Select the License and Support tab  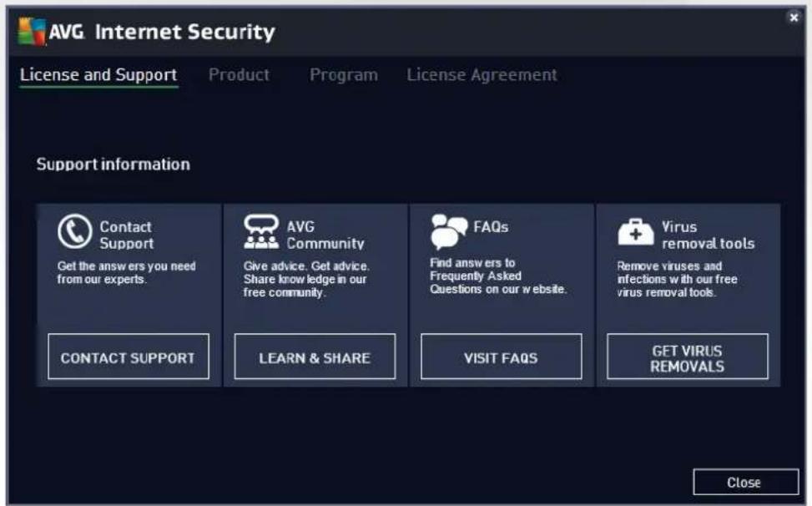coord(98,75)
